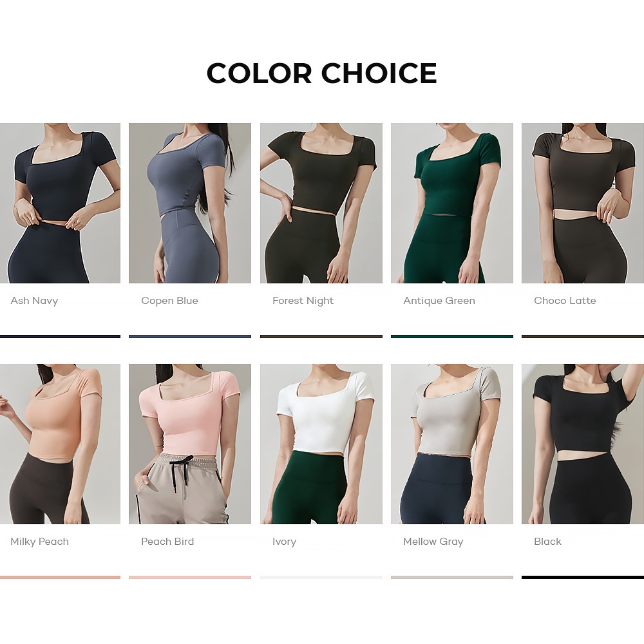Open the Peach Bird product image

[x=190, y=444]
